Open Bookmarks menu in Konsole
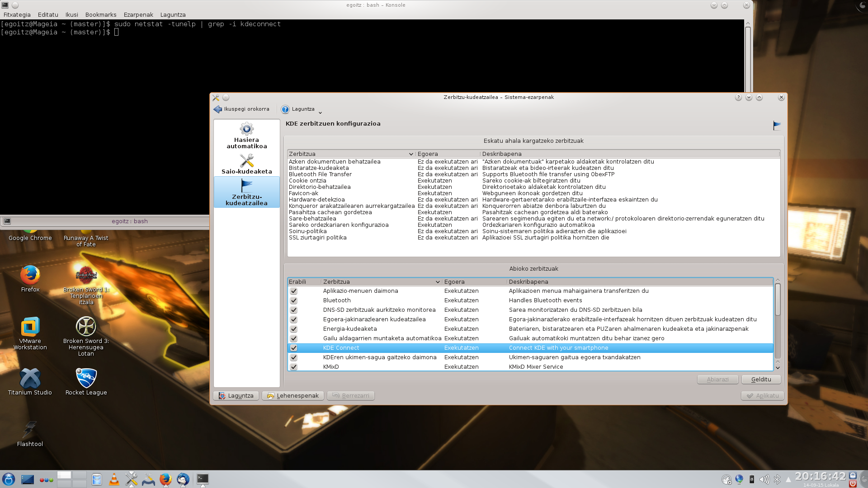This screenshot has height=488, width=868. click(x=101, y=14)
